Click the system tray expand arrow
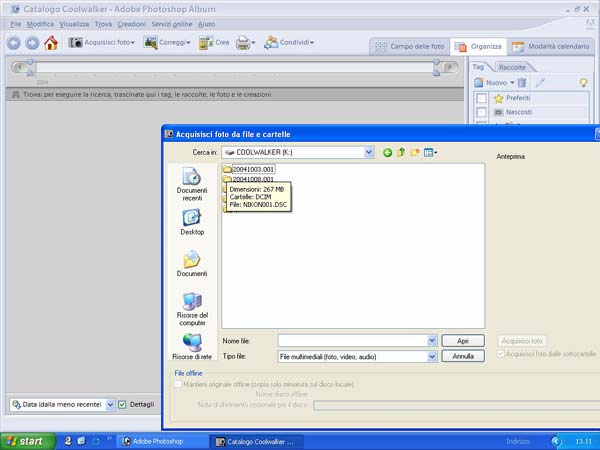The image size is (600, 450). click(x=555, y=442)
